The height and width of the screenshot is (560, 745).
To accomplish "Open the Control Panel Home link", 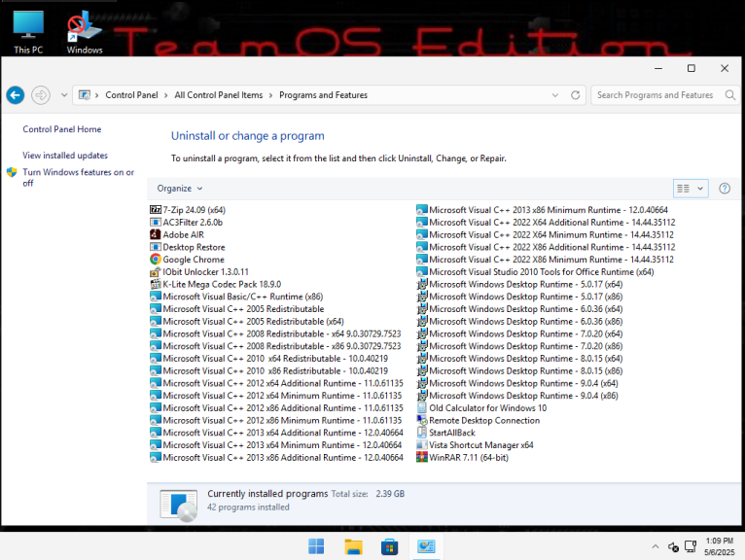I will click(x=62, y=129).
